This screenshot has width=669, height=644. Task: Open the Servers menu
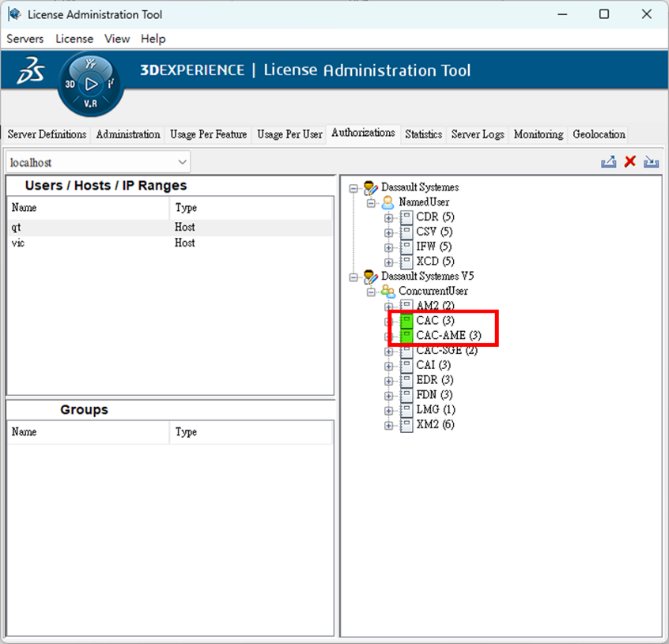click(x=25, y=39)
